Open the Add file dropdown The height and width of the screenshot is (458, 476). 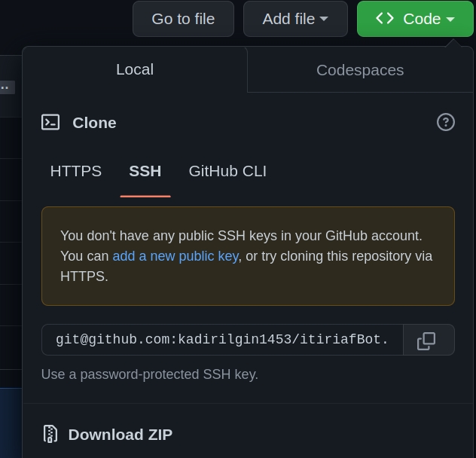coord(294,19)
